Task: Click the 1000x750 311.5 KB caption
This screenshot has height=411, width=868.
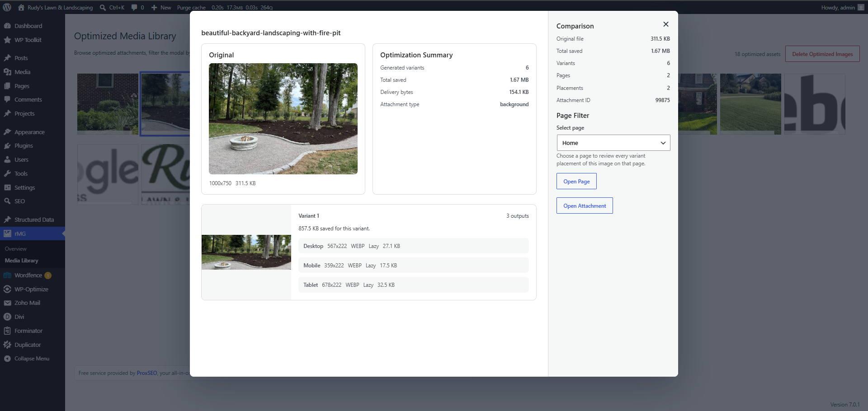Action: (x=232, y=183)
